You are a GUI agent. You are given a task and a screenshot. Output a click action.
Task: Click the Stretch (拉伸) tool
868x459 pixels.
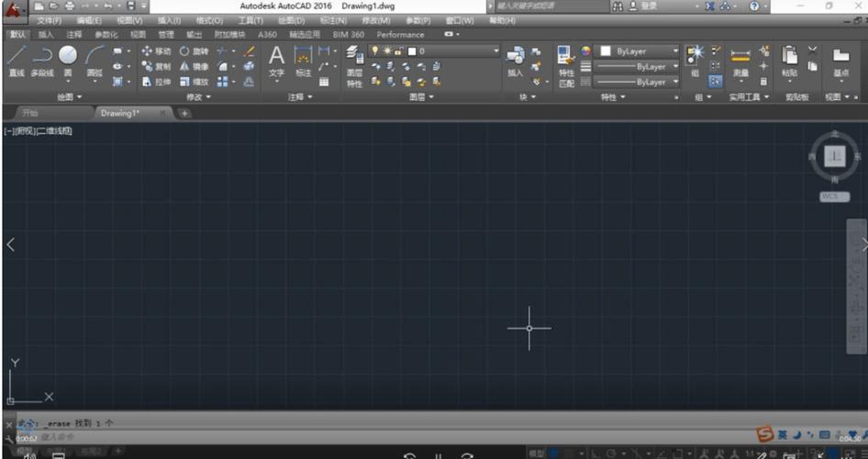pos(156,82)
